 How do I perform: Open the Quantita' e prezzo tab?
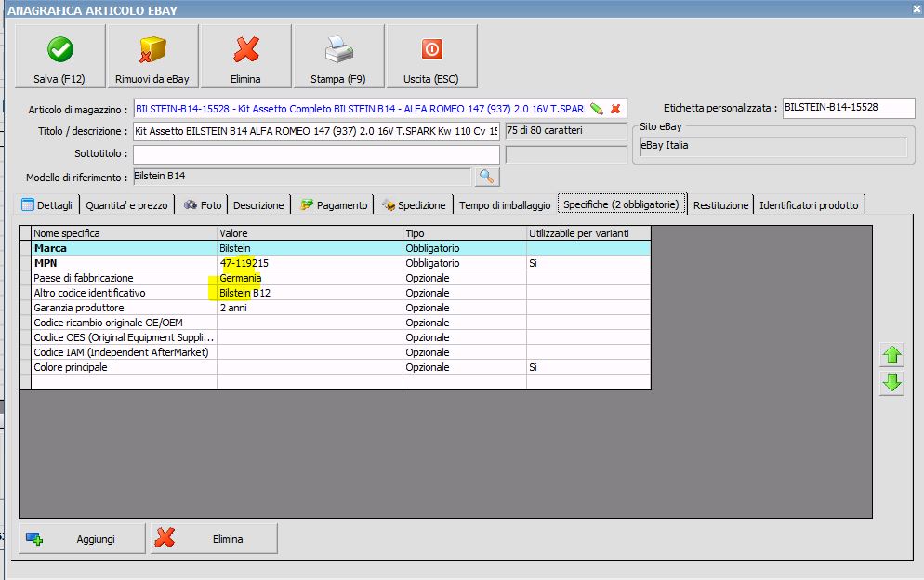click(126, 205)
